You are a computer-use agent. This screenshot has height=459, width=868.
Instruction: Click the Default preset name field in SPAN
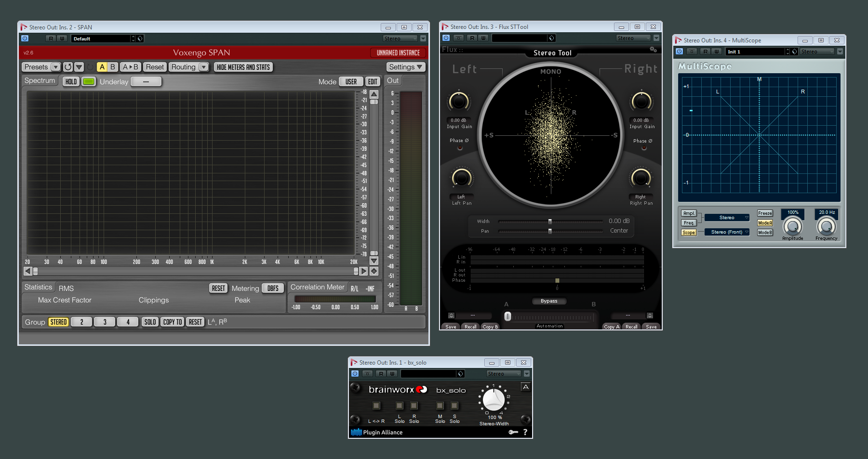(101, 39)
